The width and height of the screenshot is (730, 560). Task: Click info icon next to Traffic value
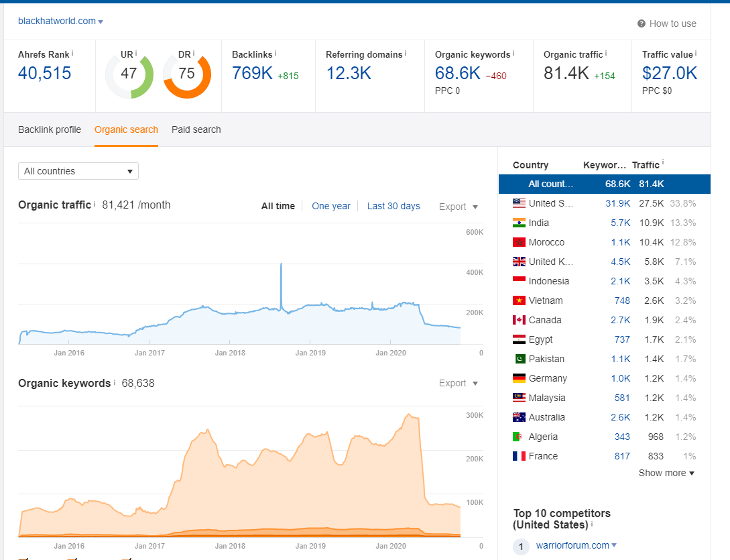click(696, 54)
